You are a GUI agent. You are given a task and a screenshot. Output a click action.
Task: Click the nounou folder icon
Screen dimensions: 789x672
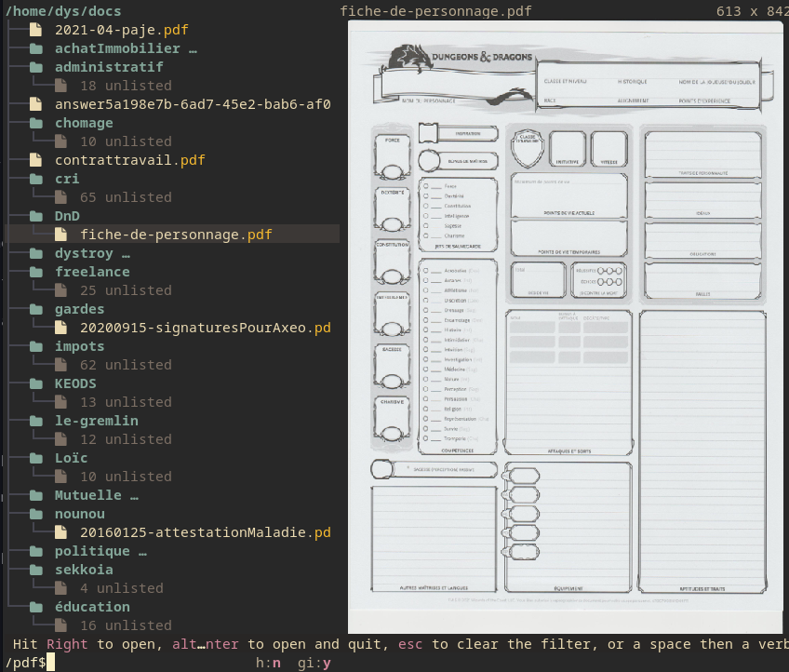pyautogui.click(x=35, y=514)
